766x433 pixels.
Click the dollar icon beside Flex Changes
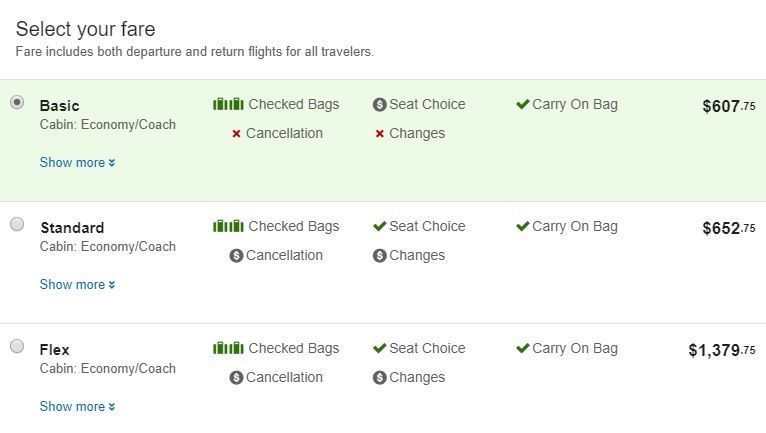coord(380,377)
